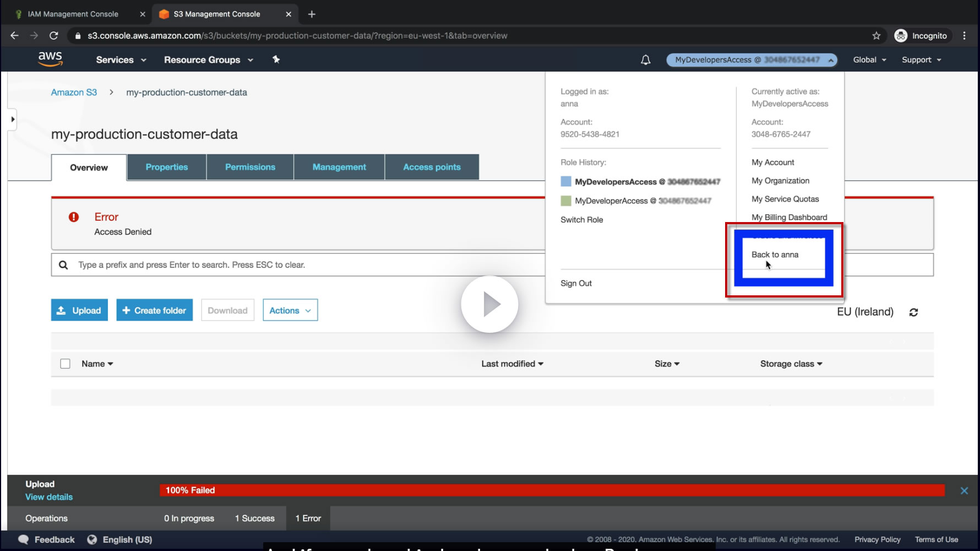
Task: Click the Create folder button
Action: (155, 310)
